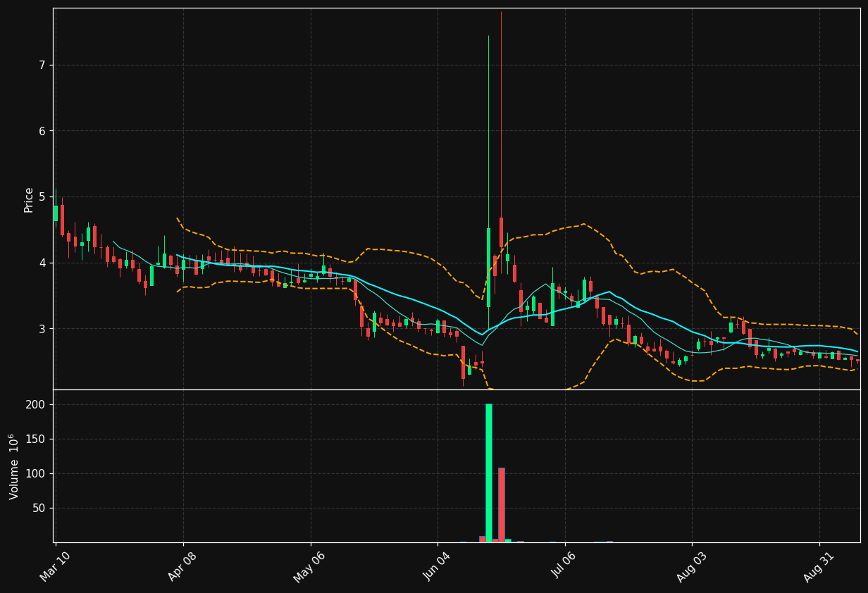Click the May 06 date label
The image size is (868, 593).
310,566
